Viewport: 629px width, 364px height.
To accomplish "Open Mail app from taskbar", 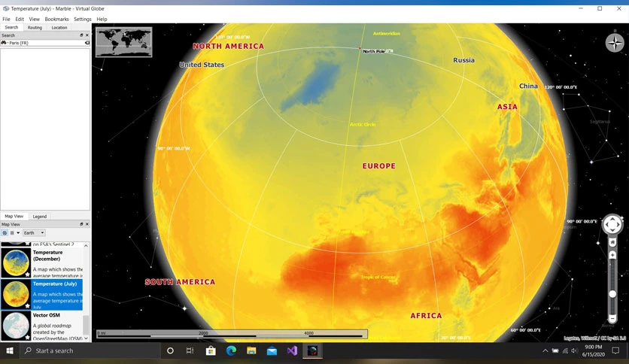I will coord(272,350).
